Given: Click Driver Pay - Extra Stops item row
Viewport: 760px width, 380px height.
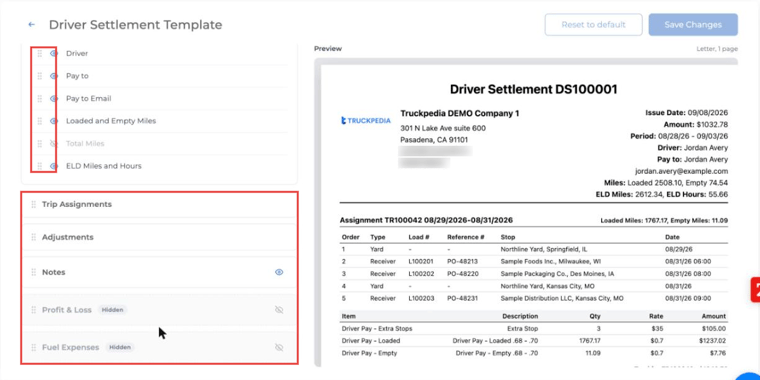Looking at the screenshot, I should [534, 329].
